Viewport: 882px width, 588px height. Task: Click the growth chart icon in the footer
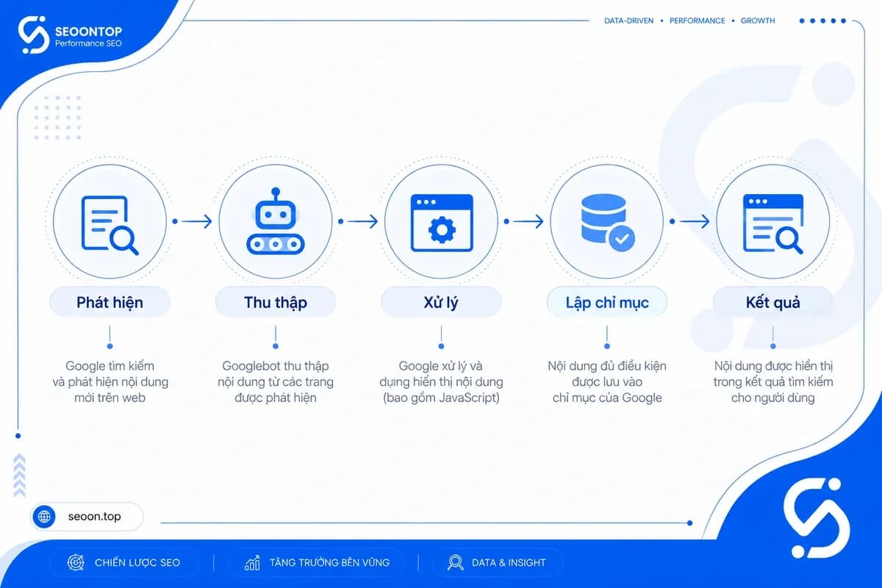253,563
